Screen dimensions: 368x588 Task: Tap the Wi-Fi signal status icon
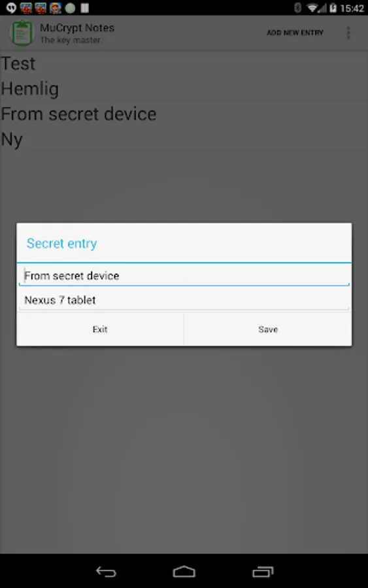pos(313,8)
